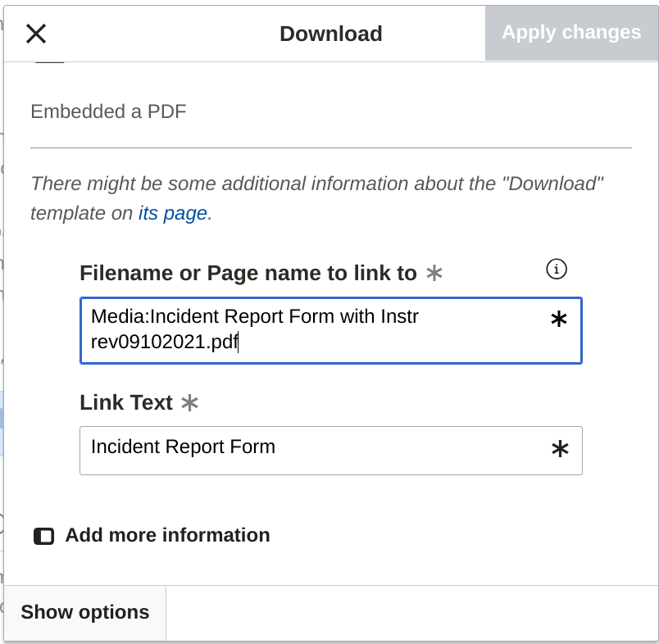Click the Add more information icon
Image resolution: width=659 pixels, height=644 pixels.
coord(43,536)
